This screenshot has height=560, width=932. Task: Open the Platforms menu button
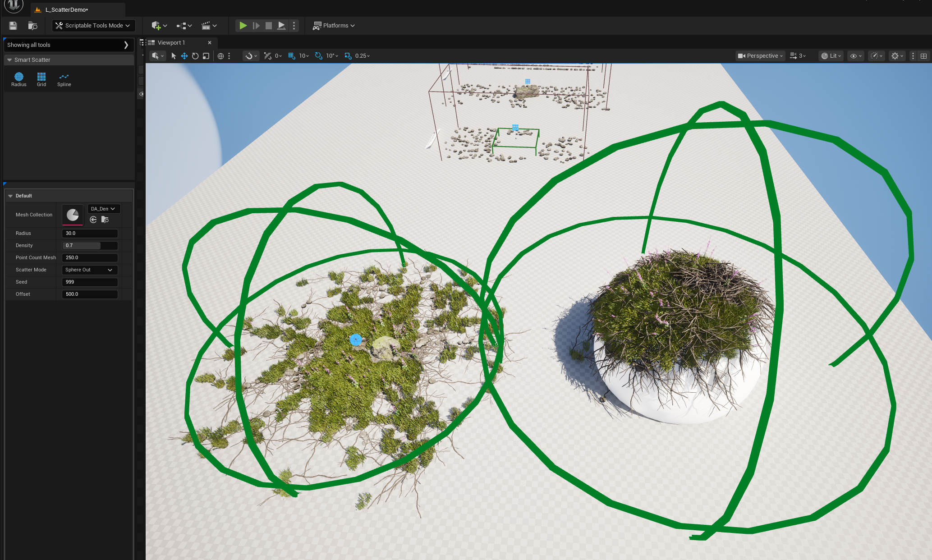point(334,26)
